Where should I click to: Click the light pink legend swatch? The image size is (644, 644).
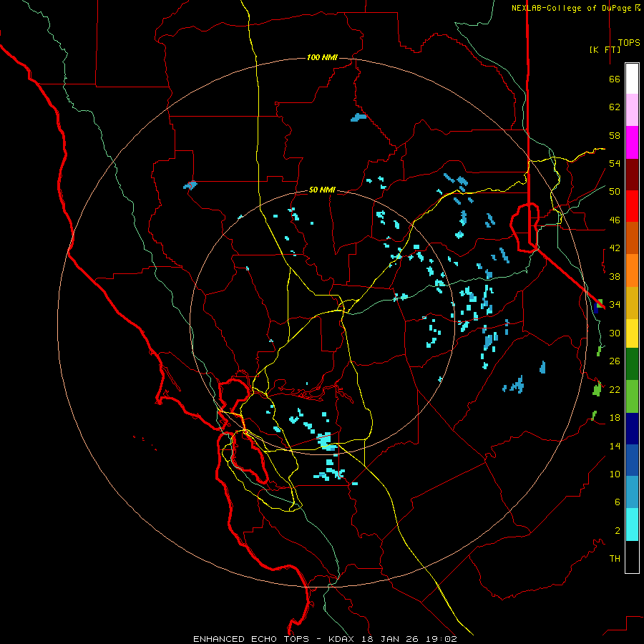[x=632, y=110]
